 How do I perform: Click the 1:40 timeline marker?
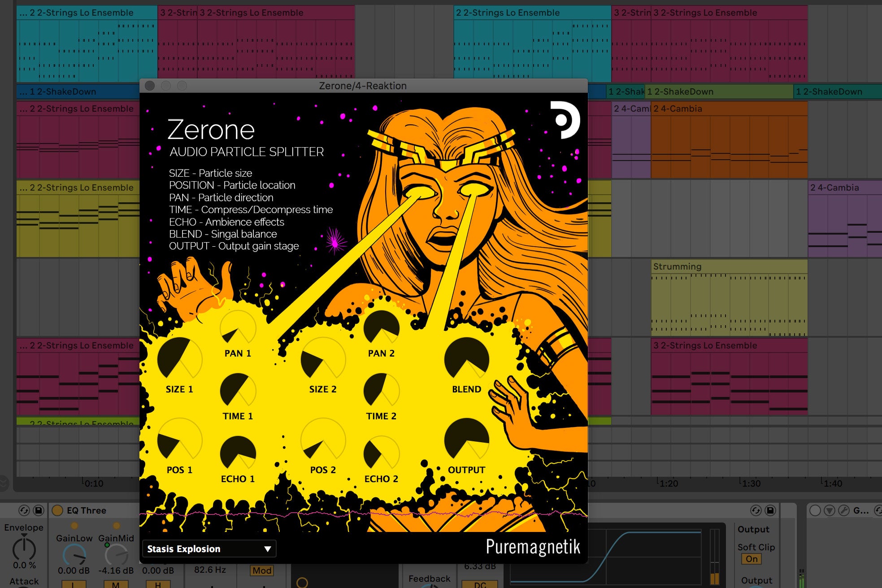click(833, 483)
